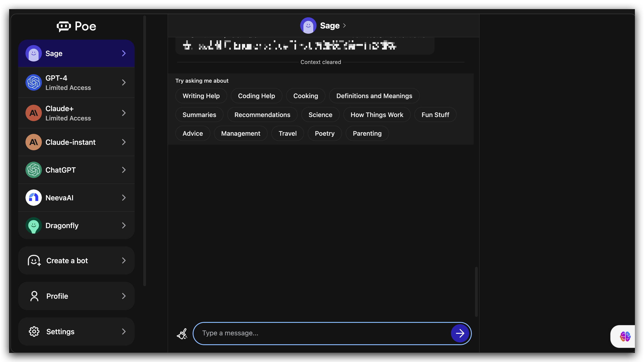
Task: Select the Sage bot in sidebar
Action: click(x=76, y=53)
